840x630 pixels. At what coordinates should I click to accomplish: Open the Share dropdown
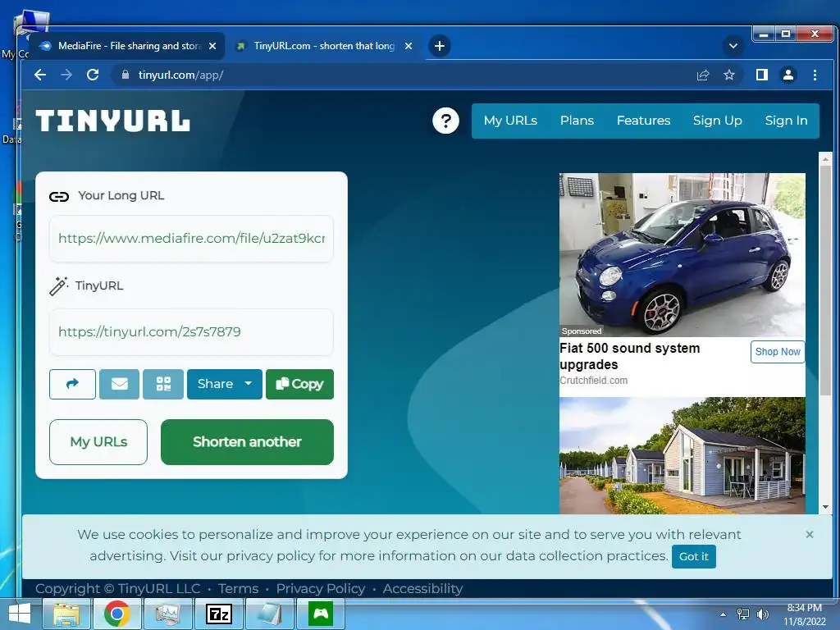225,384
